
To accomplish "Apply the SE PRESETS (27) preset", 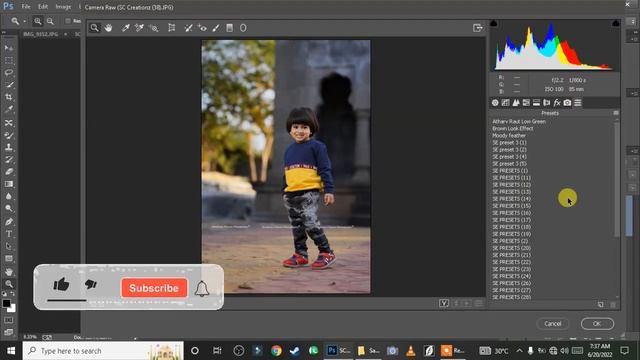I will coord(511,290).
